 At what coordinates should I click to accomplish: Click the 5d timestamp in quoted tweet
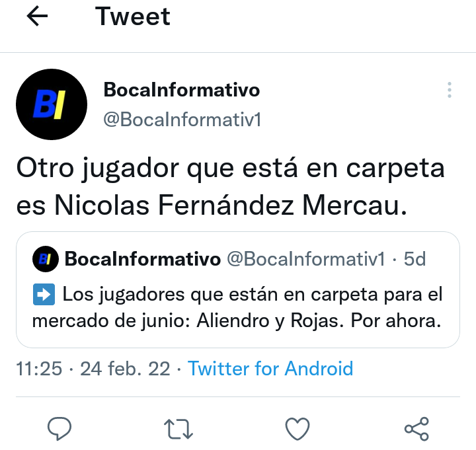pyautogui.click(x=415, y=259)
